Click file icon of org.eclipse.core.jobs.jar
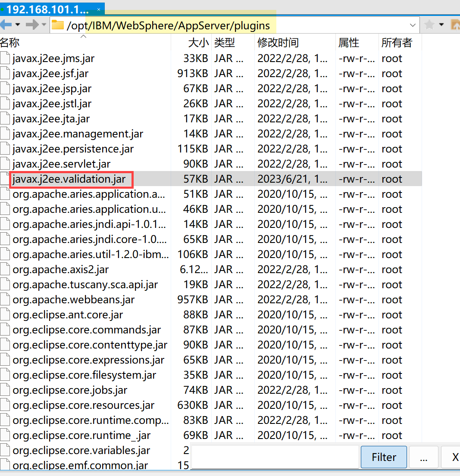Viewport: 460px width, 476px height. [5, 390]
